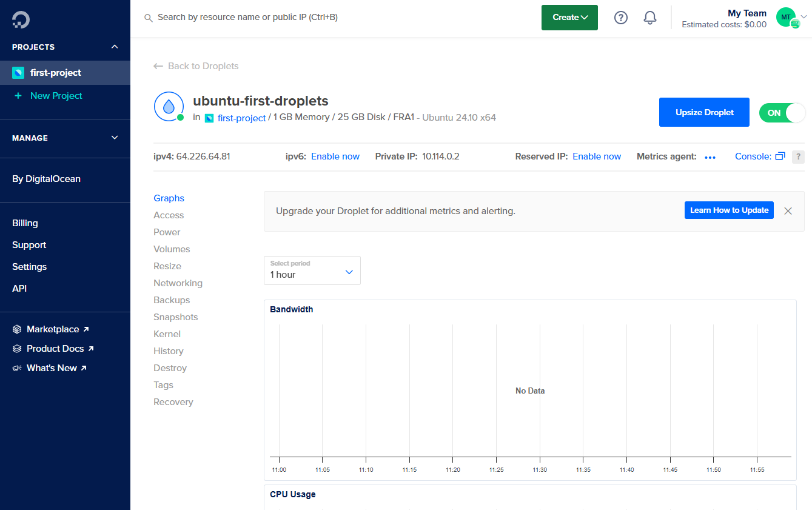Open the Kernel tab
The width and height of the screenshot is (812, 510).
[167, 334]
